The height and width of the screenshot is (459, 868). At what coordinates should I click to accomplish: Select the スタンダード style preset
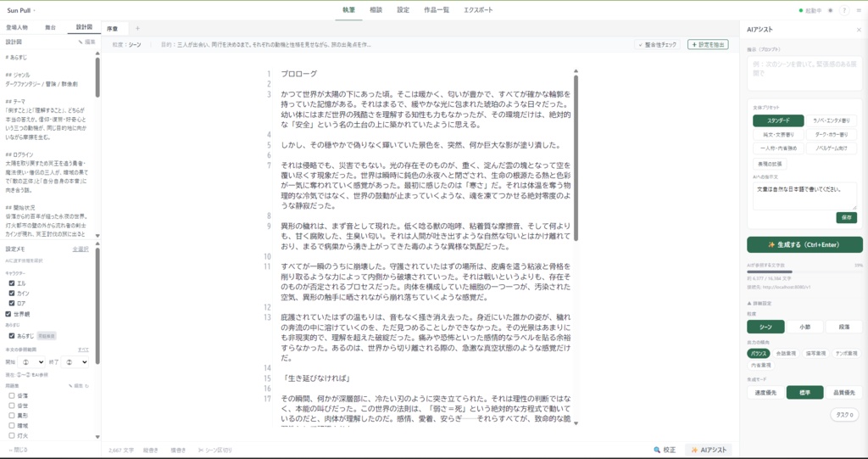click(x=778, y=120)
